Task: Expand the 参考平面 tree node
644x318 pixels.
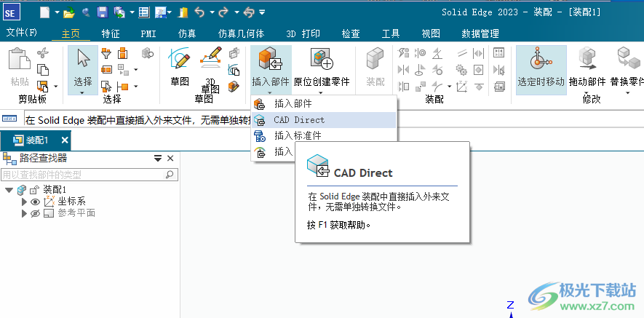Action: tap(24, 213)
